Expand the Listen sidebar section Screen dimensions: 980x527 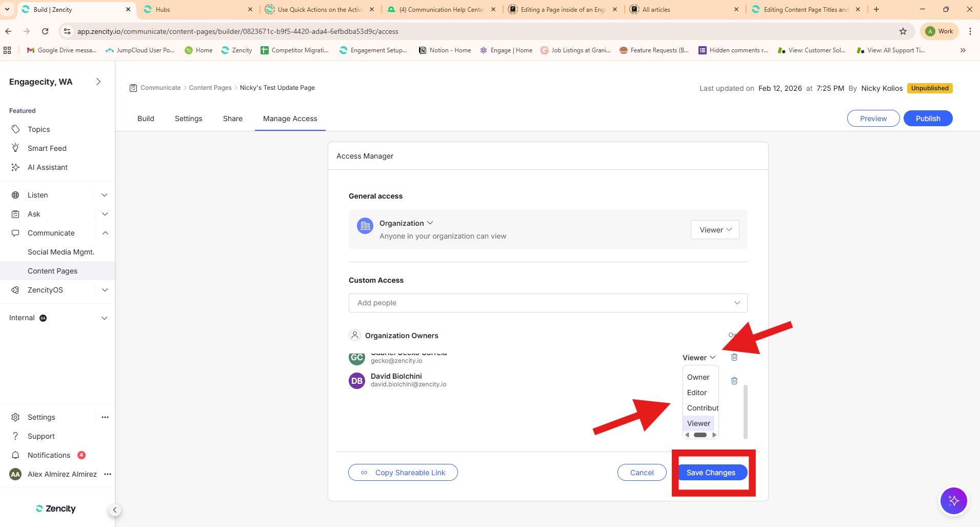pos(105,195)
